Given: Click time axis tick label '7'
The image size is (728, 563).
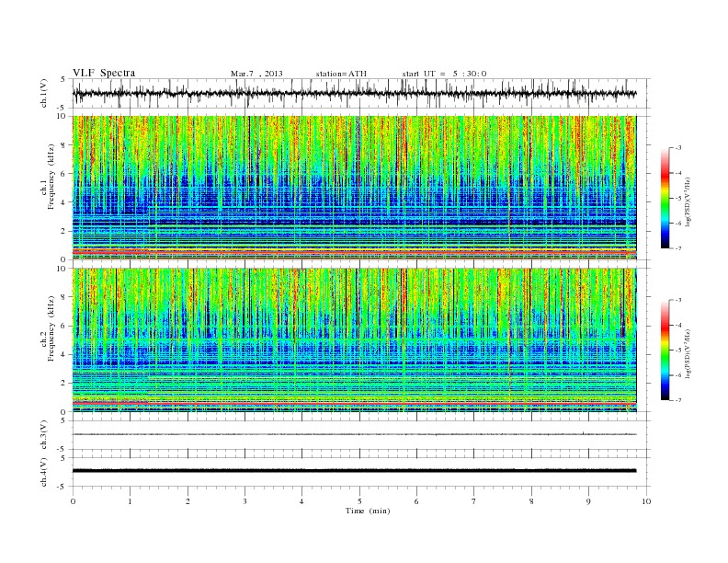Looking at the screenshot, I should (x=474, y=501).
